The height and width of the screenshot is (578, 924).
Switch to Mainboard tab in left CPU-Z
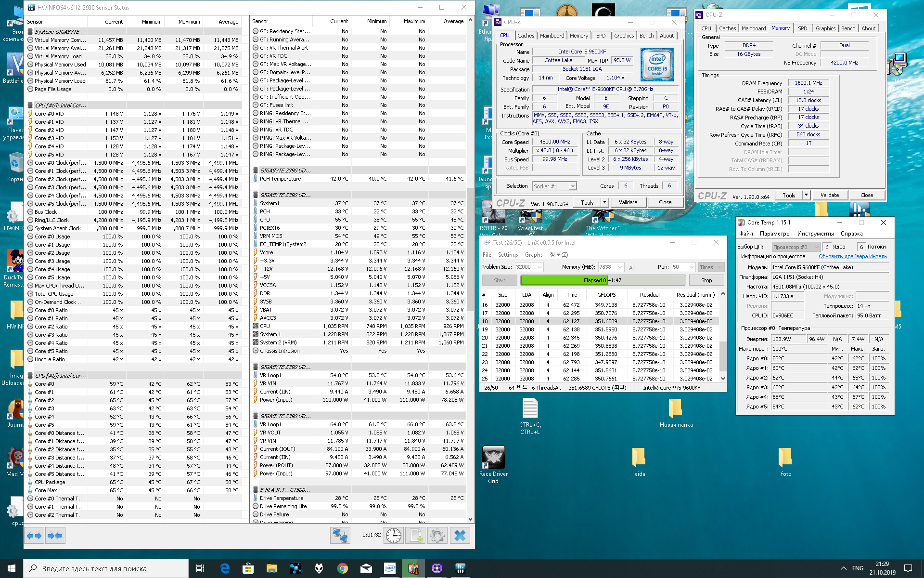coord(552,36)
